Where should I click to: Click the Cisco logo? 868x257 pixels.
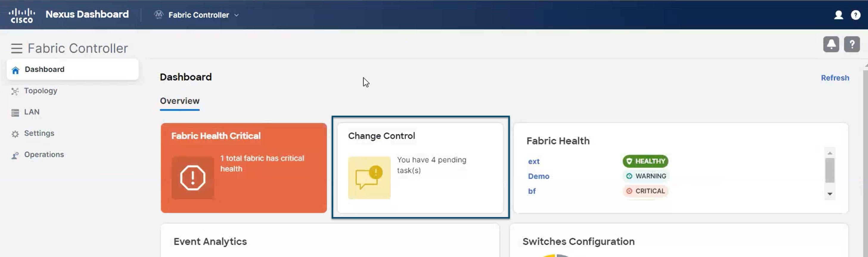(22, 15)
